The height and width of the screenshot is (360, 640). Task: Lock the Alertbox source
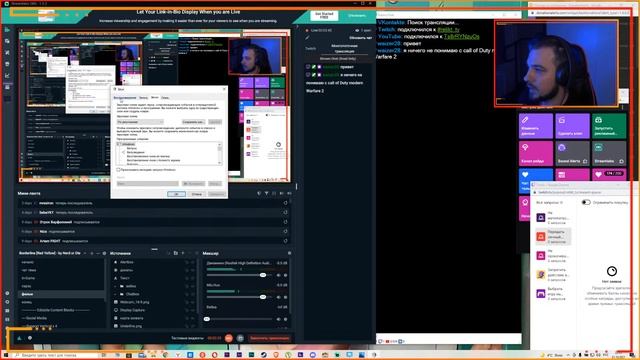187,262
